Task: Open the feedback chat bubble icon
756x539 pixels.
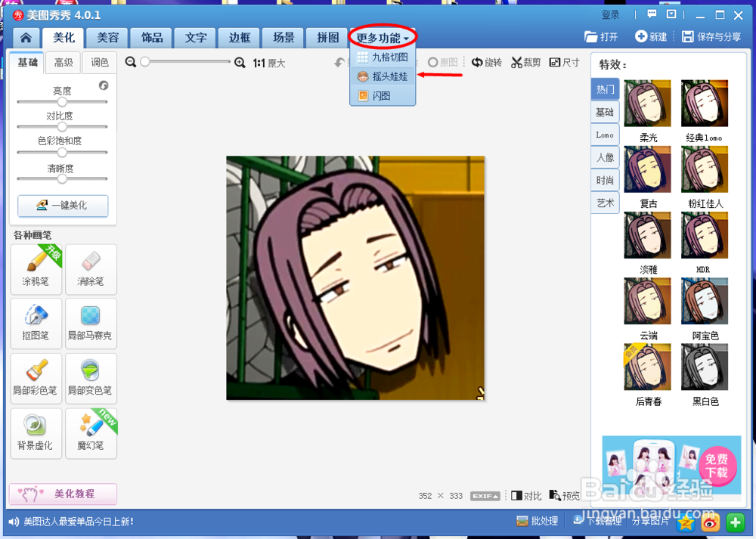Action: (652, 14)
